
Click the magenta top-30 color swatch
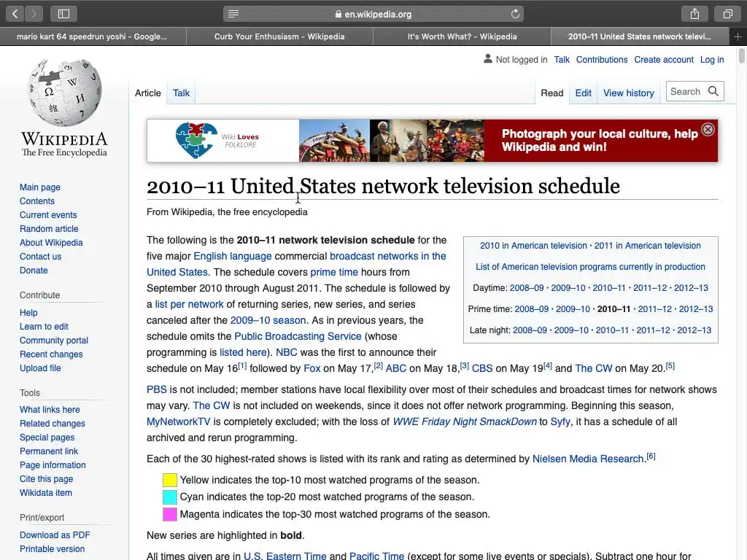[169, 514]
